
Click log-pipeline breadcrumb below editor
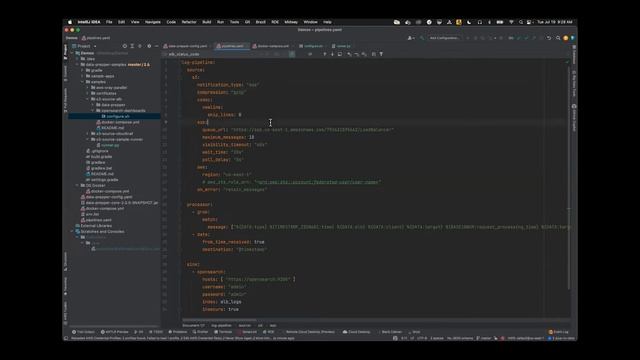221,325
